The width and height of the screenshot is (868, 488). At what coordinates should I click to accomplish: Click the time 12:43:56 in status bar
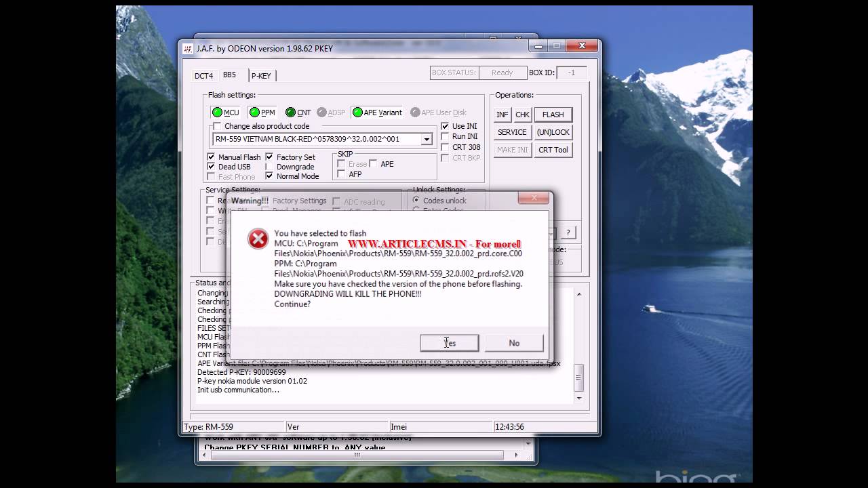(x=510, y=427)
